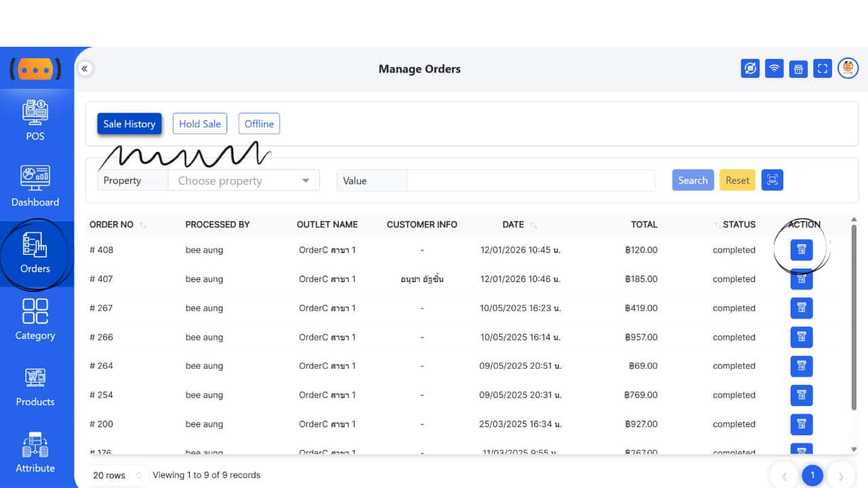Switch to the Offline tab
The width and height of the screenshot is (868, 488).
pos(259,124)
